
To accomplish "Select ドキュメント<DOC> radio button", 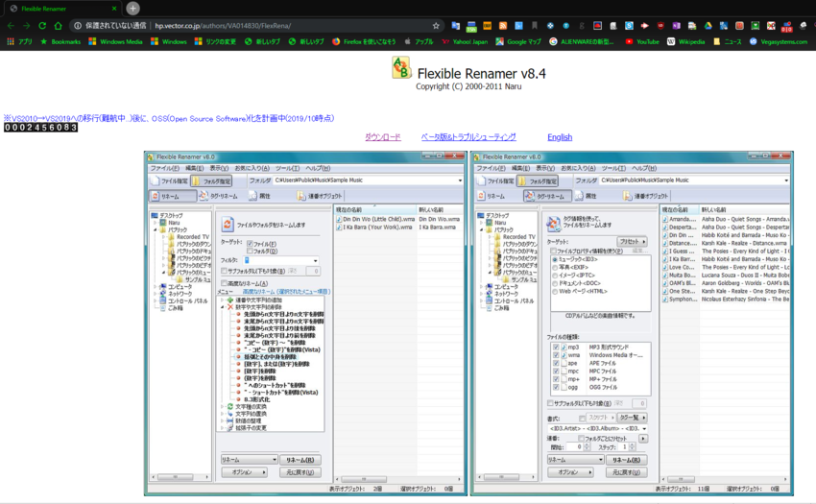I will [x=555, y=283].
